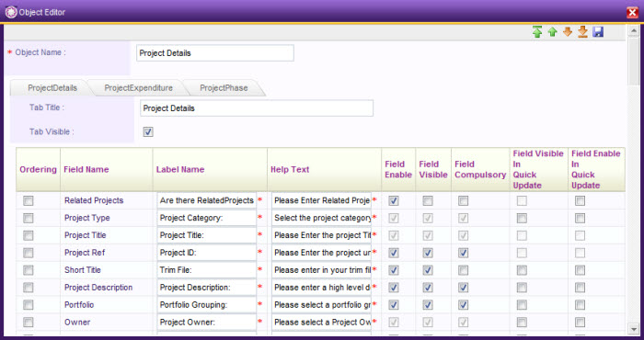Click the Object Editor logo icon
Screen dimensions: 644x340
pos(11,12)
